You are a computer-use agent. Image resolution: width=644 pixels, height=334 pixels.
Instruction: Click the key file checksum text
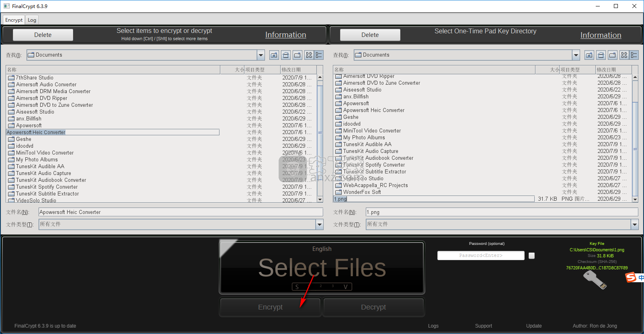coord(597,268)
